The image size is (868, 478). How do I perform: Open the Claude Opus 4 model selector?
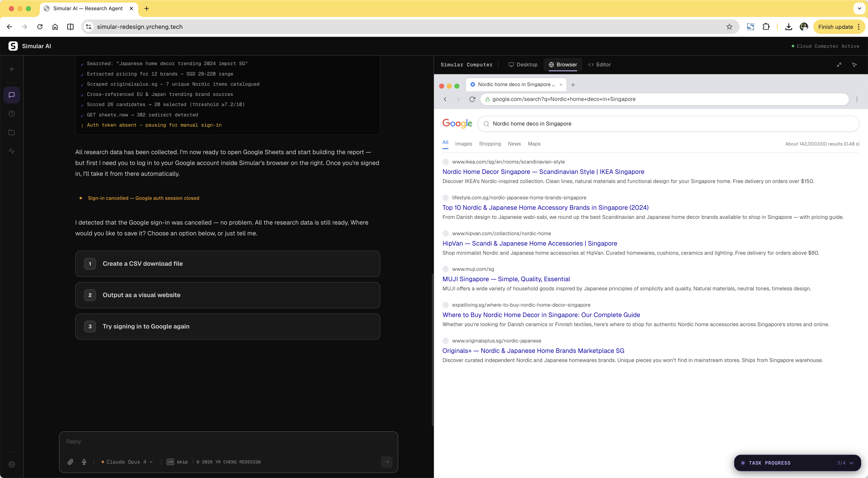click(127, 462)
